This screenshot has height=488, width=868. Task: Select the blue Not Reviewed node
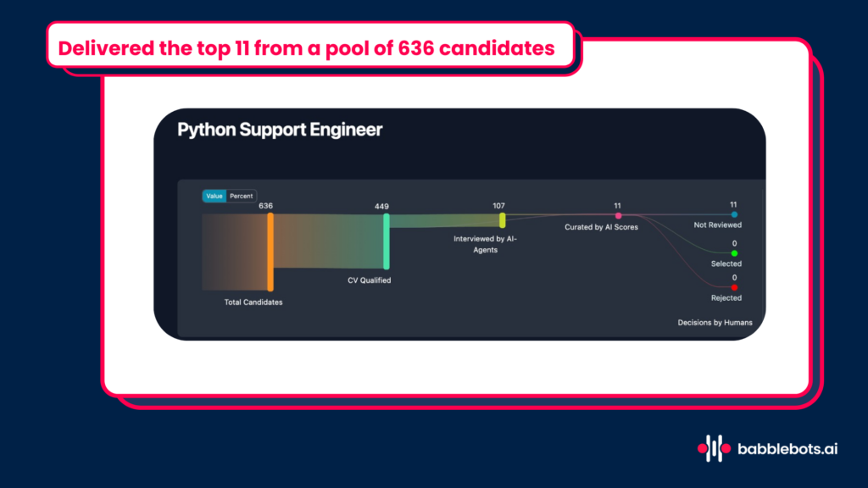click(734, 214)
